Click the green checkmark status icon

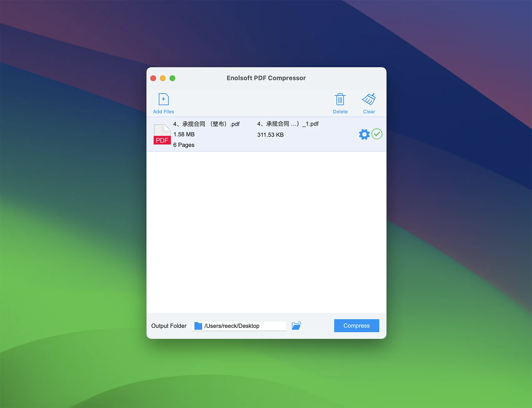(x=377, y=134)
